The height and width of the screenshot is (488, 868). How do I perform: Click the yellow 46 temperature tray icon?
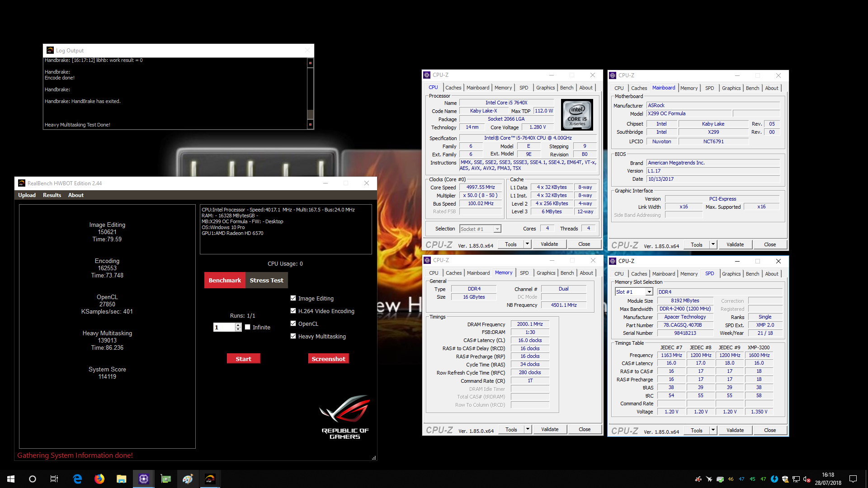pos(731,479)
